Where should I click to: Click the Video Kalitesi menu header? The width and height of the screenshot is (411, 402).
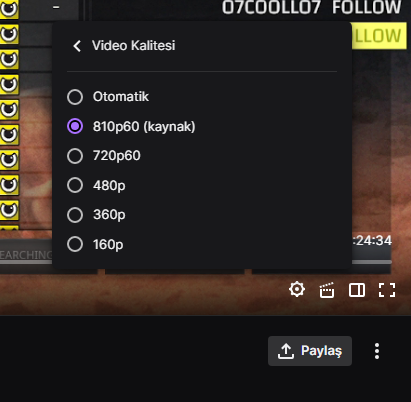tap(133, 46)
